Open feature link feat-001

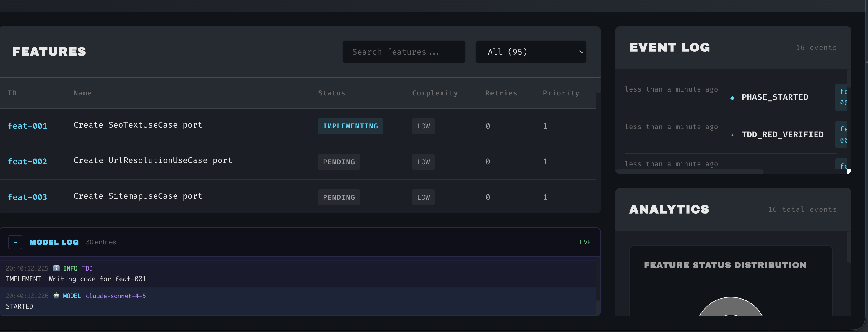click(27, 126)
